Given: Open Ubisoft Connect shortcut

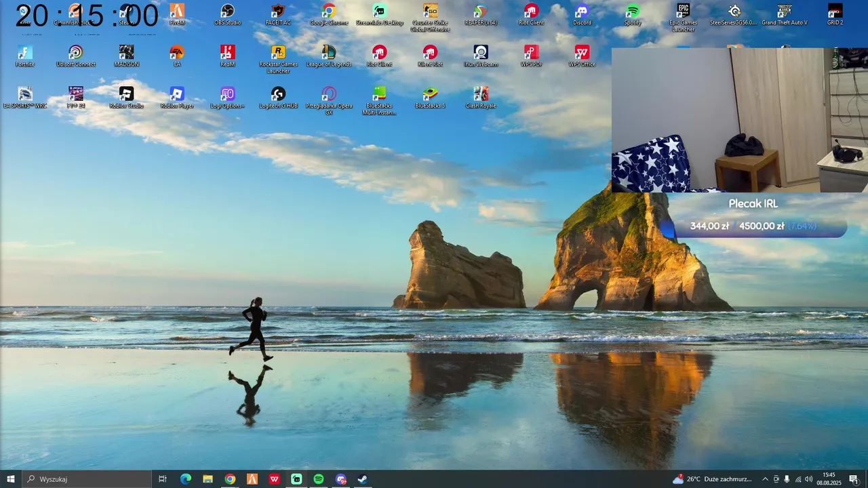Looking at the screenshot, I should tap(76, 56).
